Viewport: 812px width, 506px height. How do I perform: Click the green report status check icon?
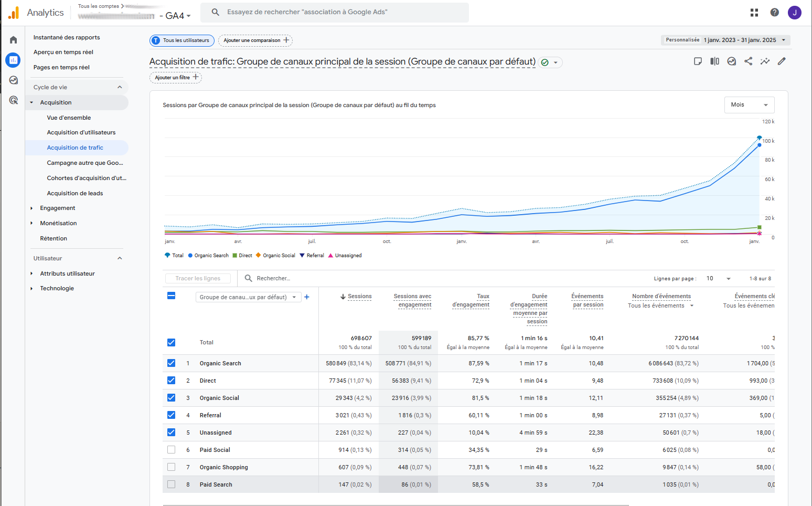click(545, 62)
